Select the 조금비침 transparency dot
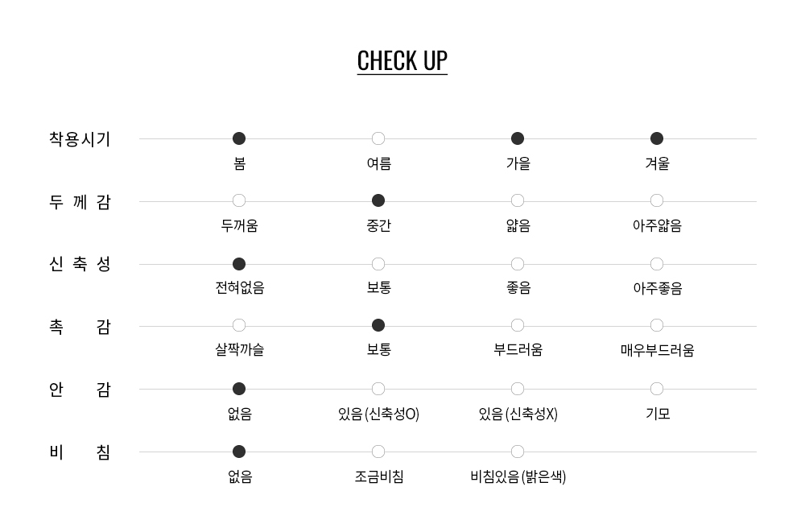 (x=378, y=452)
